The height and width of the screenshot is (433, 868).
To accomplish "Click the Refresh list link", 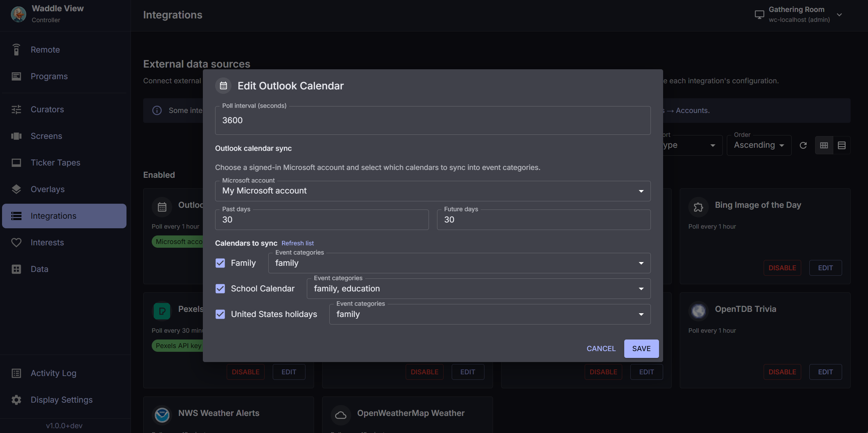I will (x=298, y=243).
